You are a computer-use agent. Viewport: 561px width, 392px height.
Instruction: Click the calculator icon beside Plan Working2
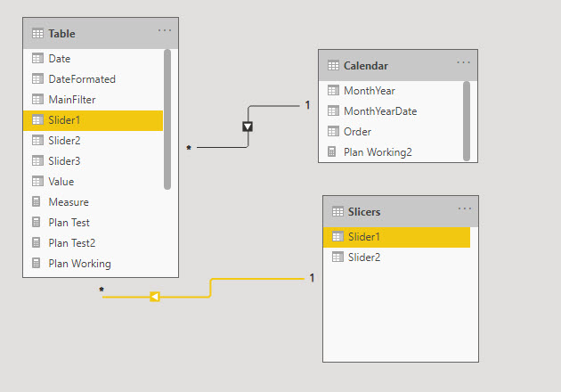[331, 151]
